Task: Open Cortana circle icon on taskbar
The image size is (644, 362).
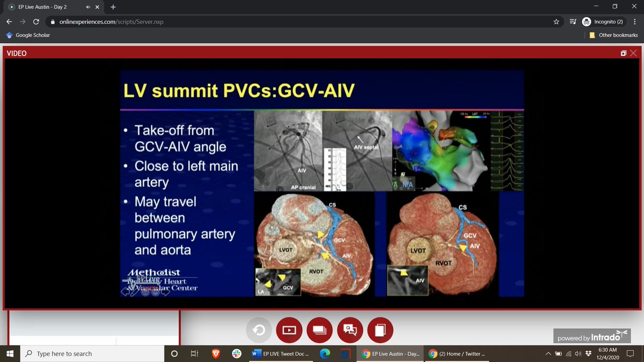Action: pyautogui.click(x=174, y=353)
